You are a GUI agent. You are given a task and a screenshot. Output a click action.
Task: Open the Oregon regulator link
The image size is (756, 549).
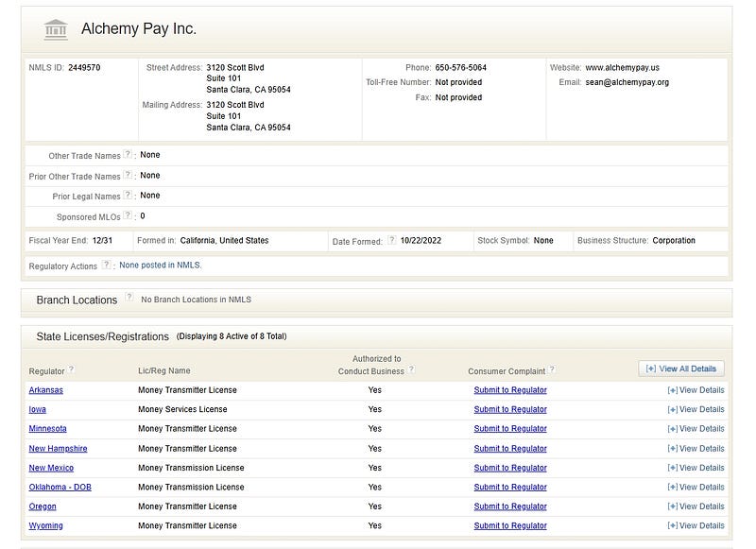43,506
